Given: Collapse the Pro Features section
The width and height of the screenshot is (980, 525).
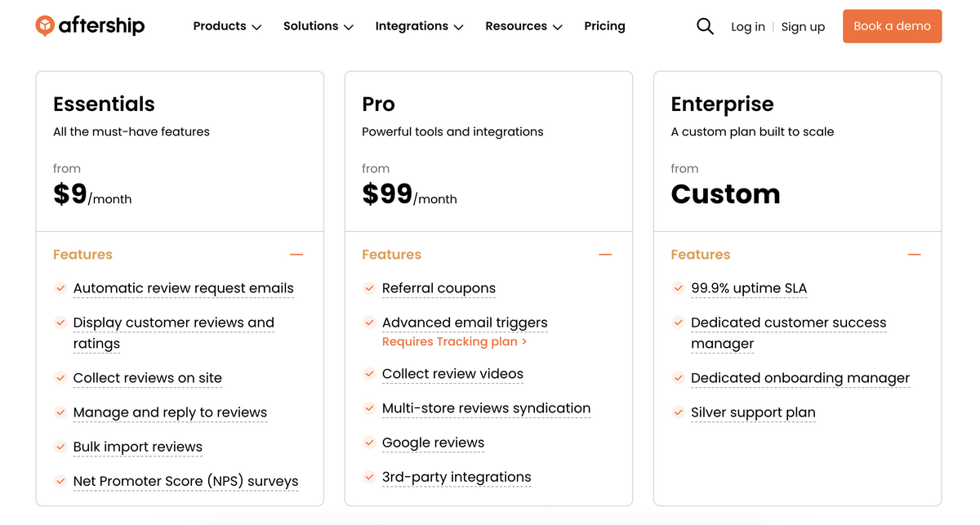Looking at the screenshot, I should 605,254.
